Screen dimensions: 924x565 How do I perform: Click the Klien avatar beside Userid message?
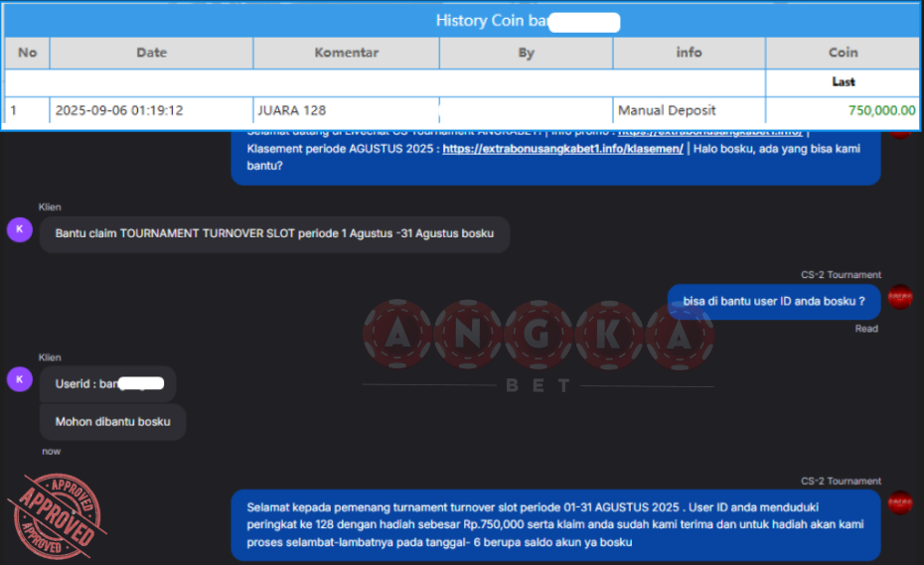pos(20,379)
